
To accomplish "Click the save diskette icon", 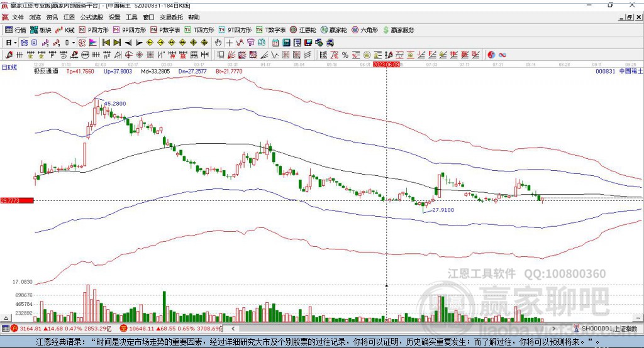I will point(308,43).
